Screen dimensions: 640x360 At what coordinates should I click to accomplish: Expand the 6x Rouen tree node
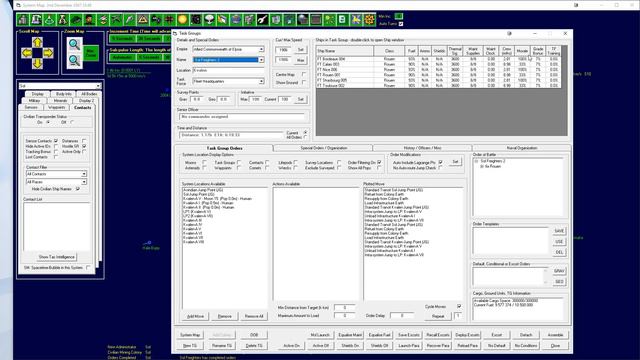coord(482,167)
